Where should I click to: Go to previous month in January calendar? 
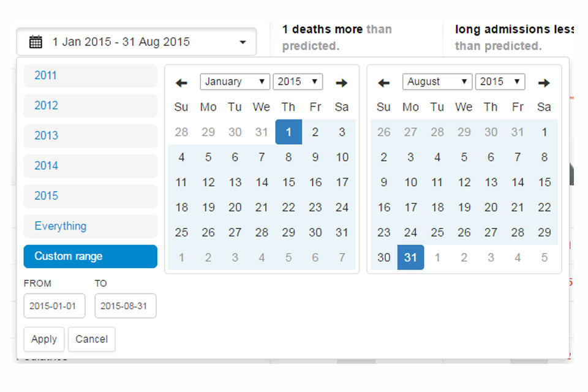pyautogui.click(x=181, y=83)
